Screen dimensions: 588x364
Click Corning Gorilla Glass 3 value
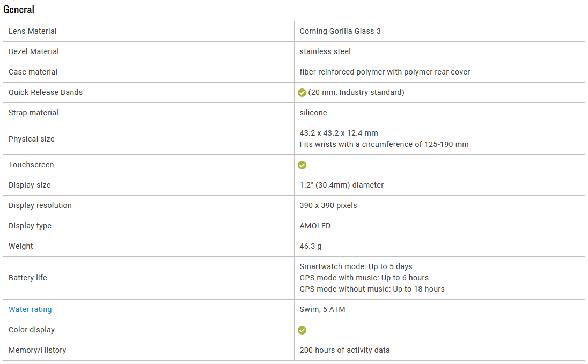340,31
